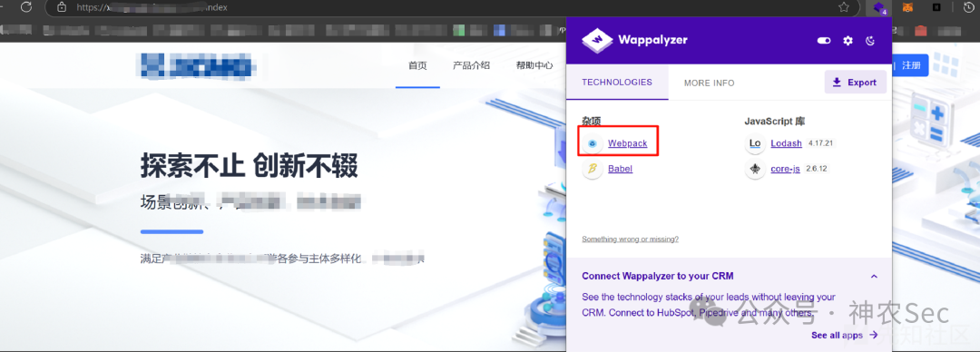Click the 注册 button on the website
The width and height of the screenshot is (980, 352).
pyautogui.click(x=911, y=65)
